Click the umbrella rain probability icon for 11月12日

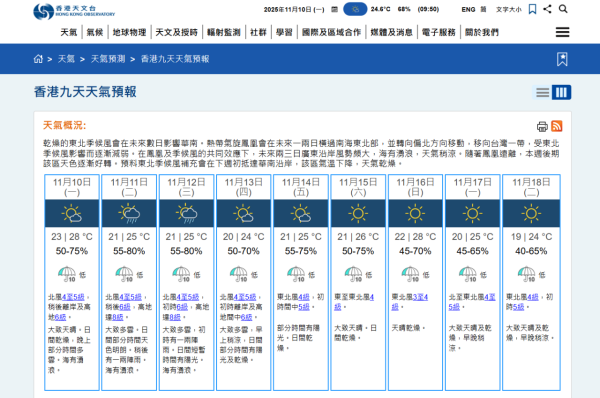(x=182, y=274)
